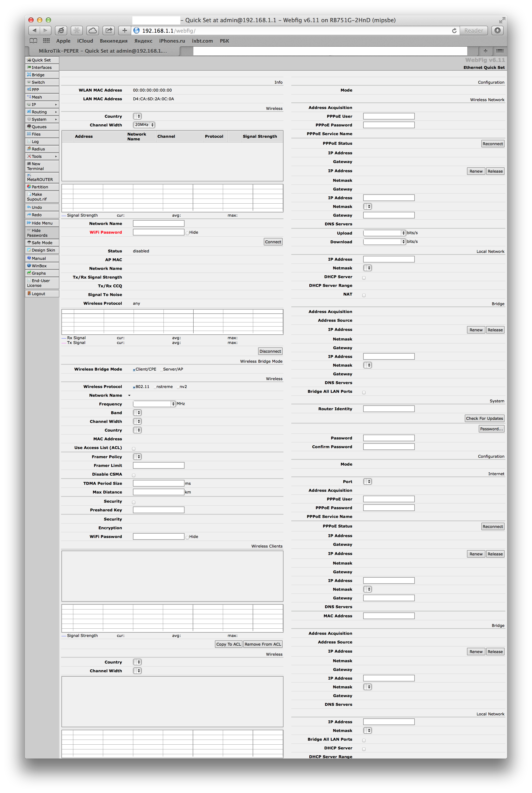Check Use Access List (ACL)
The height and width of the screenshot is (793, 532).
coord(134,448)
